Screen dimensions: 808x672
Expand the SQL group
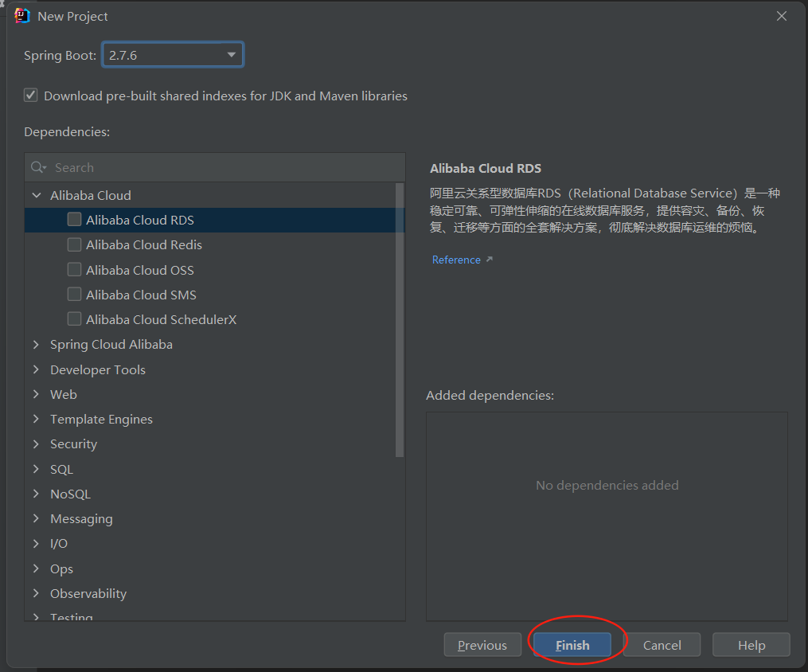(36, 469)
